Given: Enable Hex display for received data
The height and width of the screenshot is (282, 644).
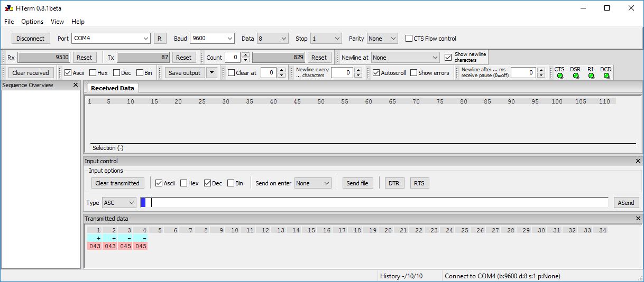Looking at the screenshot, I should click(93, 73).
